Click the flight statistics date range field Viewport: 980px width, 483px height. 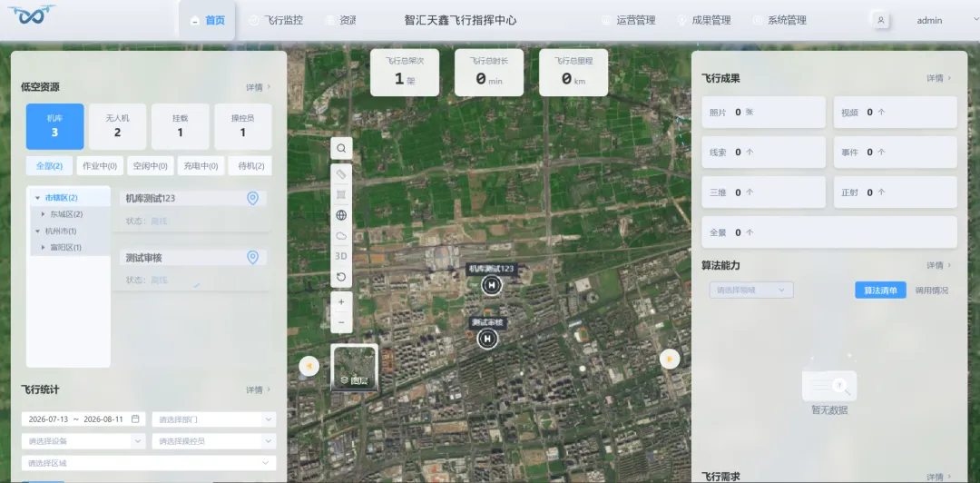83,419
